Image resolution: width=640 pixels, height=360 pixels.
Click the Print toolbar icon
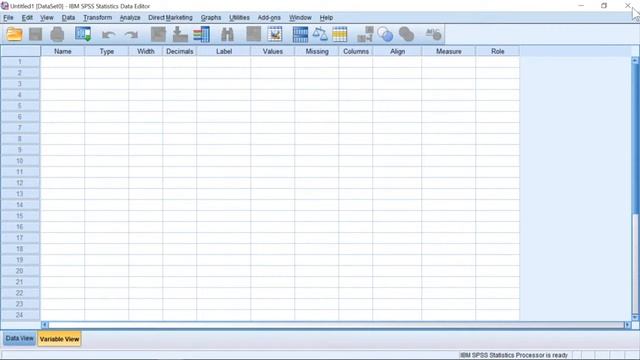[57, 34]
